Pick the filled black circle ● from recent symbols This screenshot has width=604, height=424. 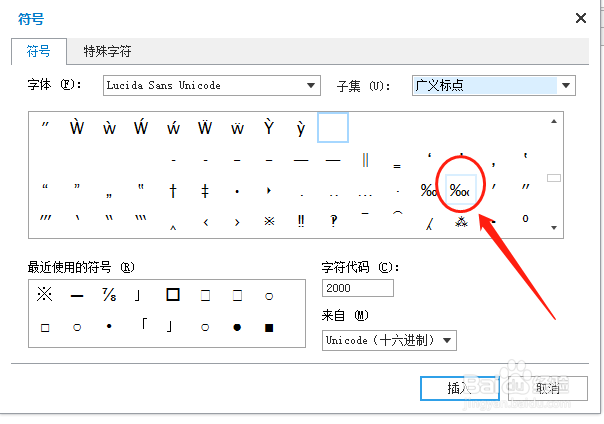(237, 327)
